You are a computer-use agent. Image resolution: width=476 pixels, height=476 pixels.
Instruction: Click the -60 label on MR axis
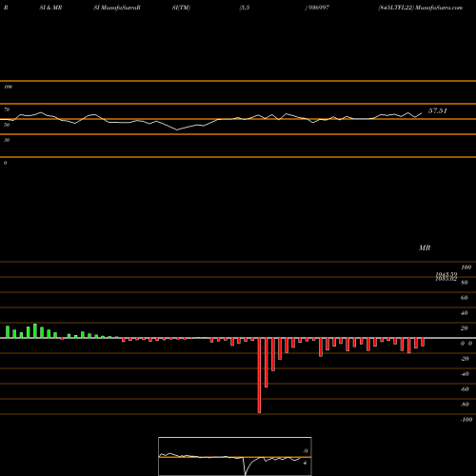click(465, 389)
